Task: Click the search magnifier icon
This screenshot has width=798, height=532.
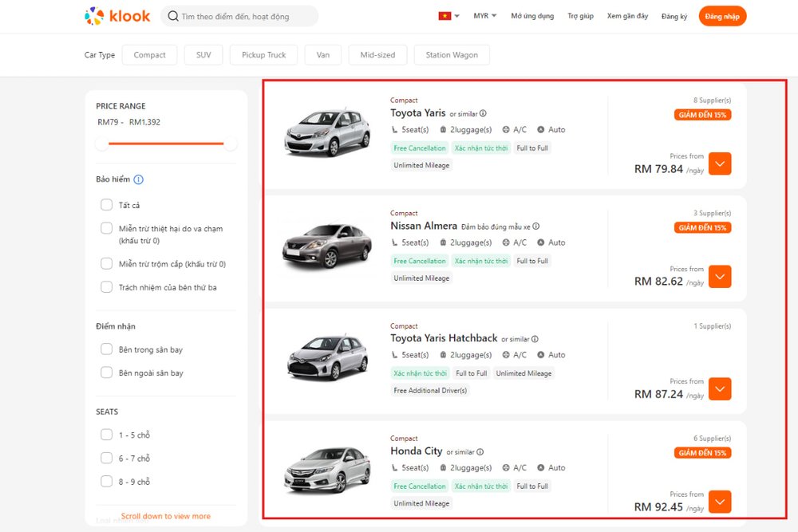Action: point(173,16)
